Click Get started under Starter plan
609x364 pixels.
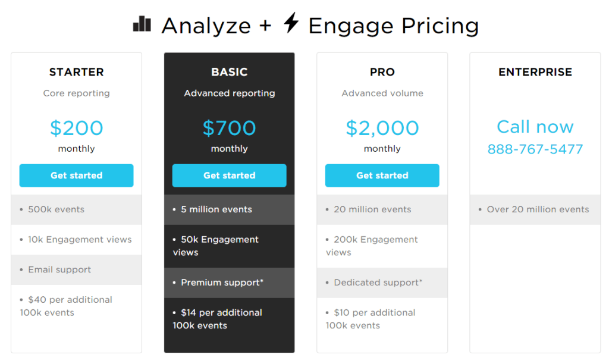point(76,175)
